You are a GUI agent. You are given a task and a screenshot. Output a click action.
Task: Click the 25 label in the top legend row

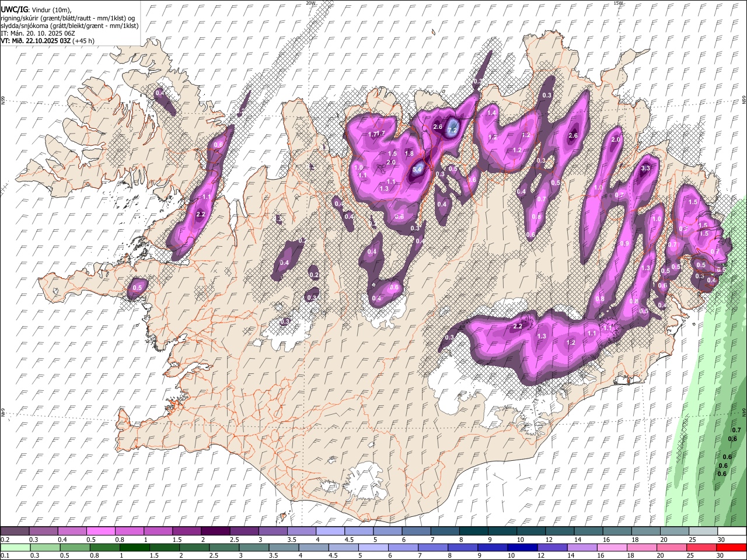click(693, 540)
